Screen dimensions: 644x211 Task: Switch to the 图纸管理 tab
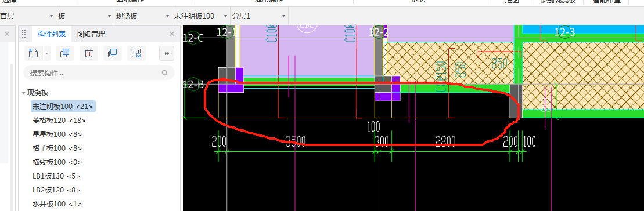pyautogui.click(x=91, y=34)
